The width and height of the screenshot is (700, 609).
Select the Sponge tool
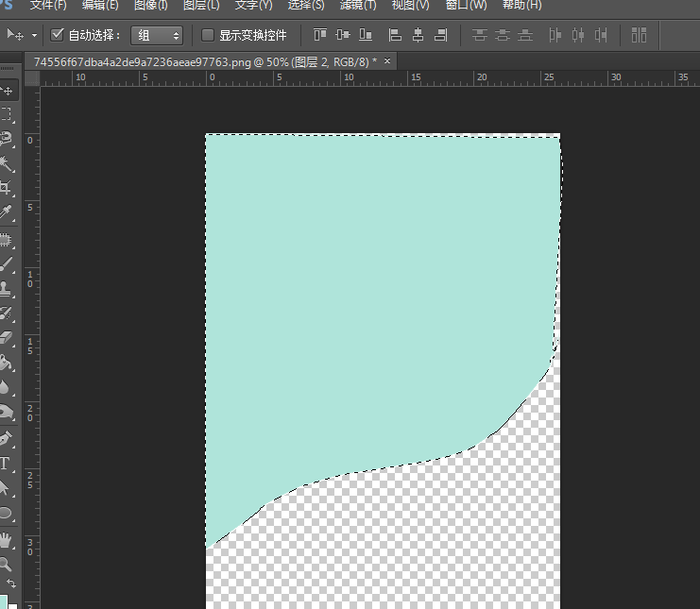(x=7, y=412)
